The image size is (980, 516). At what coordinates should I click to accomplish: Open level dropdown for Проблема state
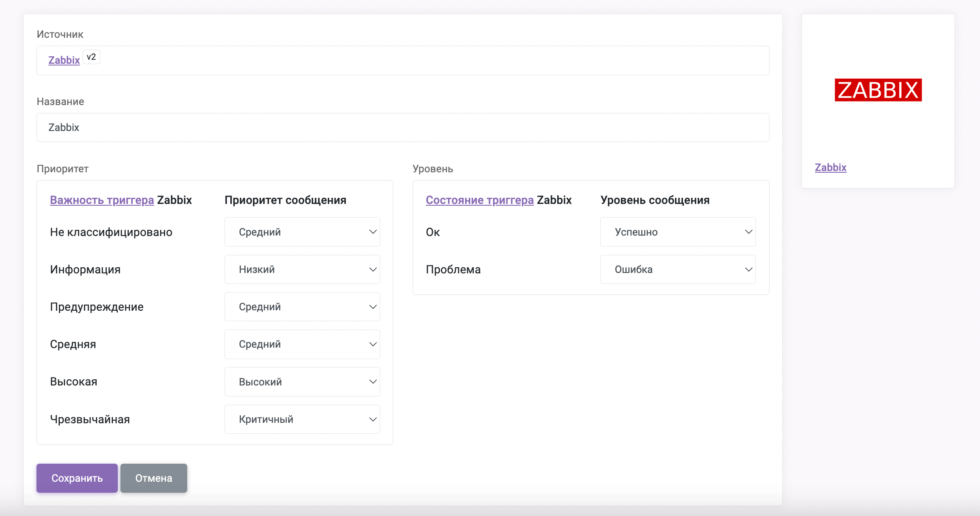point(678,269)
